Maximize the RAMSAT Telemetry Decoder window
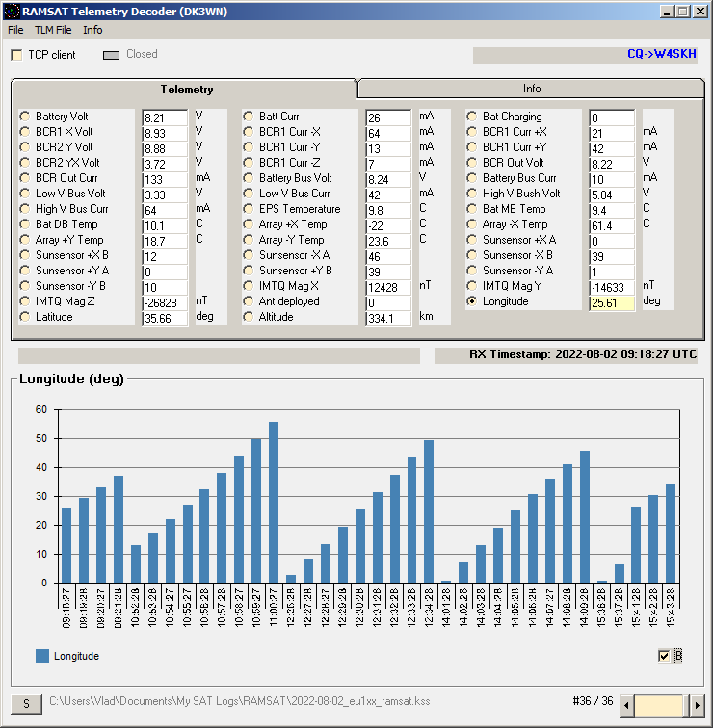 (683, 12)
